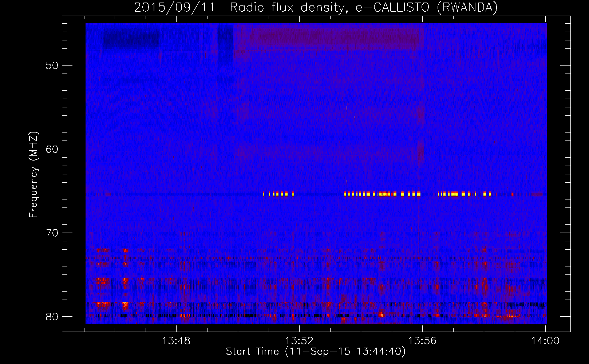Click the plot title mentioning e-CALLISTO (RWANDA)
This screenshot has height=364, width=589.
click(x=316, y=7)
